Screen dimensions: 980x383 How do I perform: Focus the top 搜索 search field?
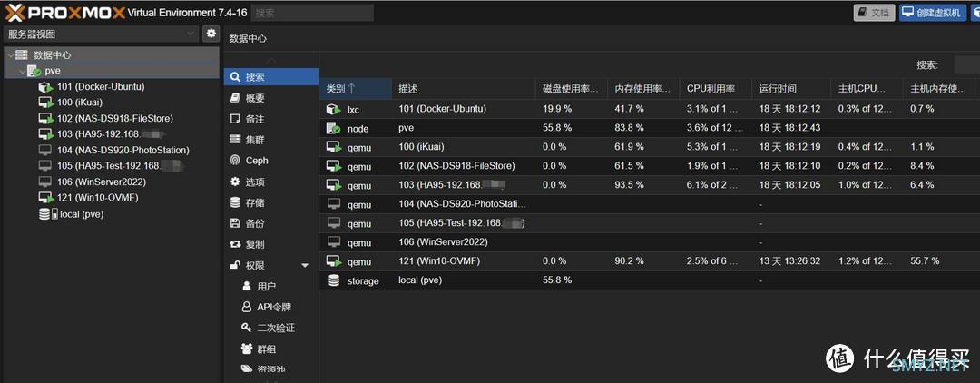tap(312, 13)
